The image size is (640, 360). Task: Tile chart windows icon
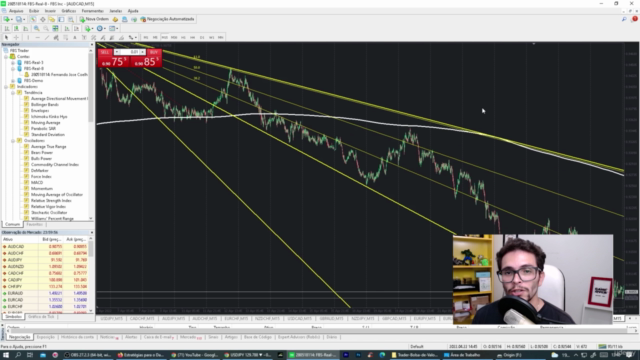click(x=56, y=29)
